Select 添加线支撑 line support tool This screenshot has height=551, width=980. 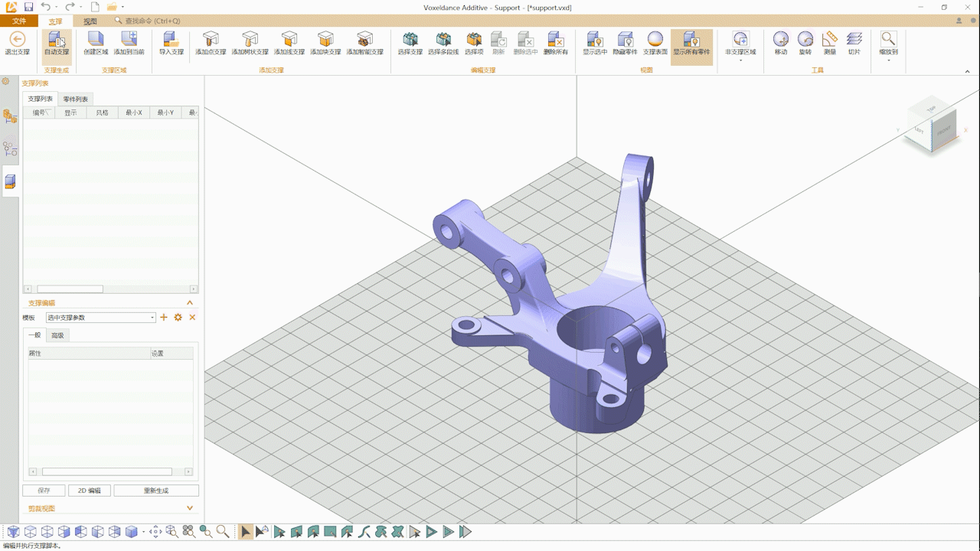click(289, 44)
